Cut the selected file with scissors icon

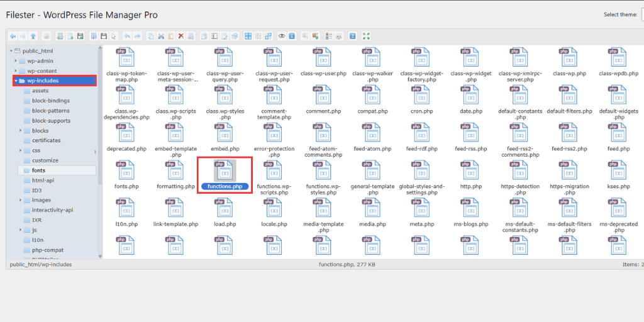[x=160, y=36]
